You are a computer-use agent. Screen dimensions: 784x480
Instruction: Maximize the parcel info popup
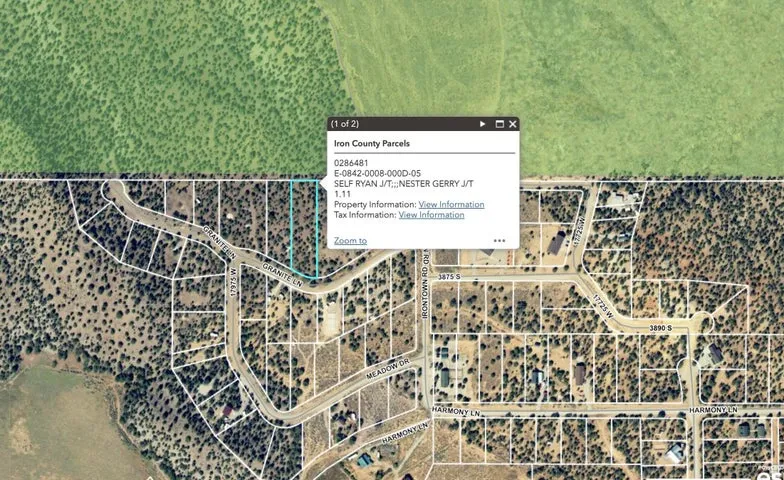coord(499,124)
